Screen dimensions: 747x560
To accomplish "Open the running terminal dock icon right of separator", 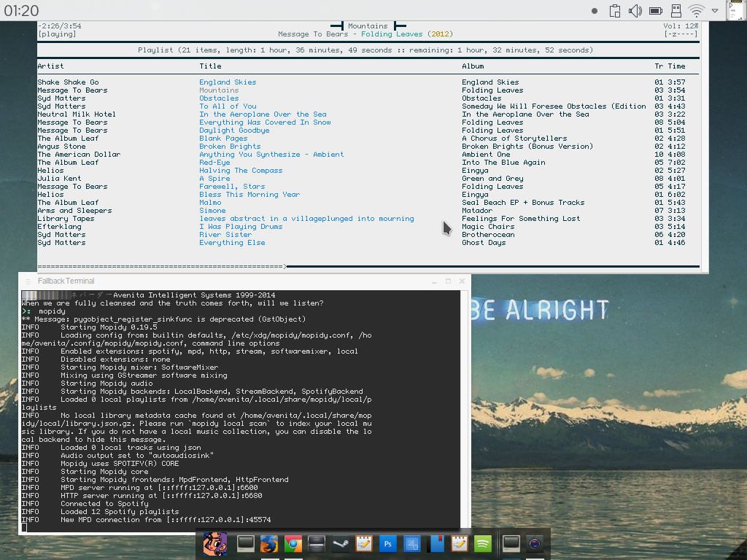I will (511, 544).
